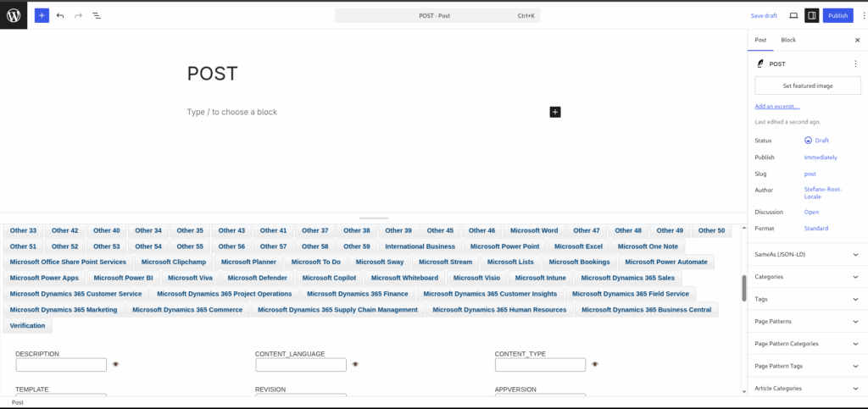Click the meta box panel vertical scrollbar
The image size is (868, 409).
click(x=744, y=288)
